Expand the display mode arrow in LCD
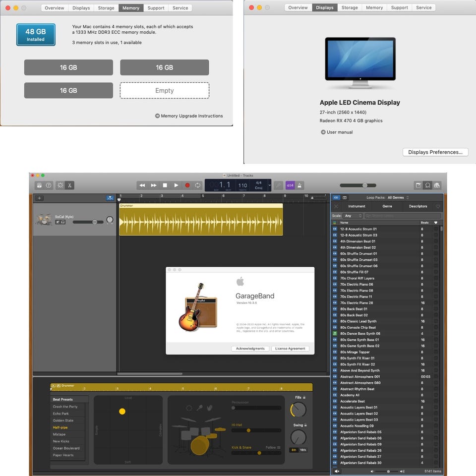The image size is (476, 476). coord(269,185)
